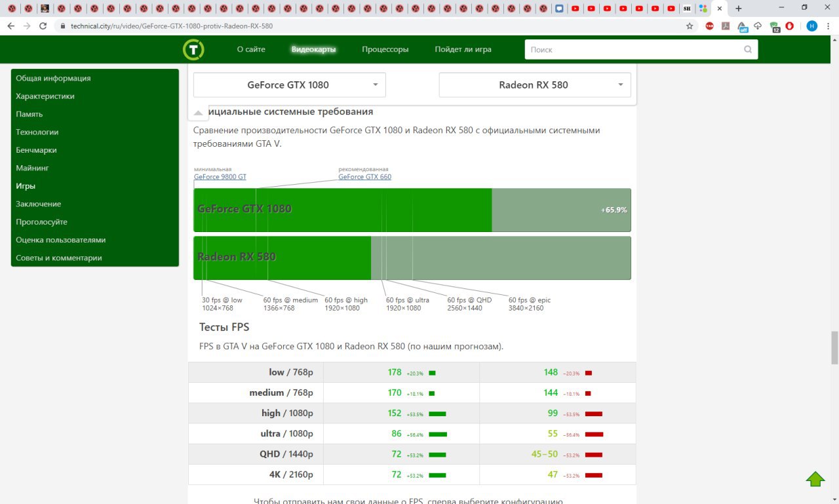
Task: Click the green scroll-to-top arrow
Action: click(815, 479)
